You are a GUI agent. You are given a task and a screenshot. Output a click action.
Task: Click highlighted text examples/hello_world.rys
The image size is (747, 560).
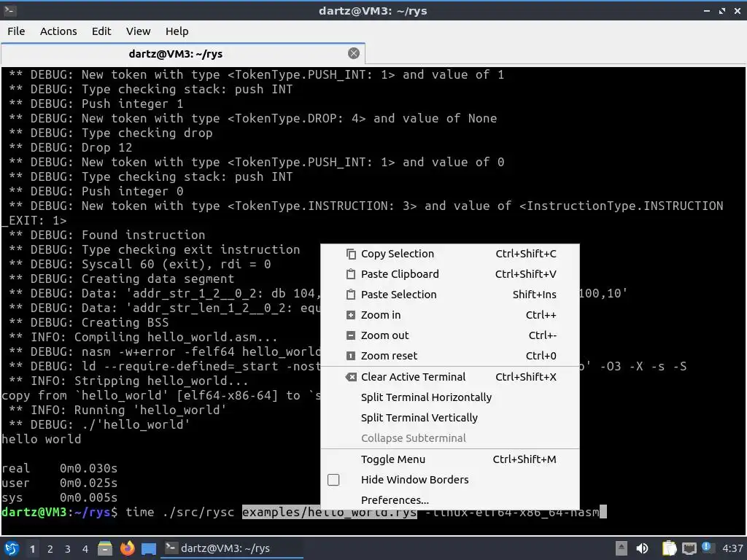click(x=329, y=513)
